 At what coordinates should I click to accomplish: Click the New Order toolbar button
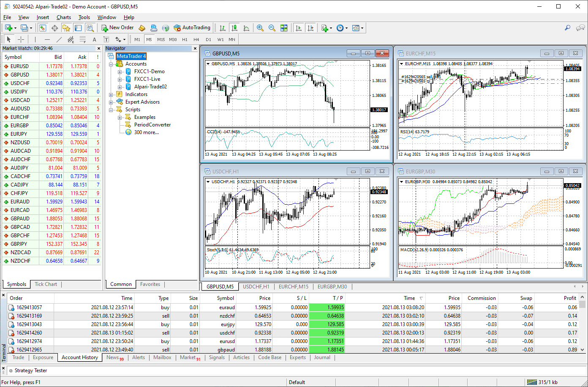pyautogui.click(x=117, y=28)
